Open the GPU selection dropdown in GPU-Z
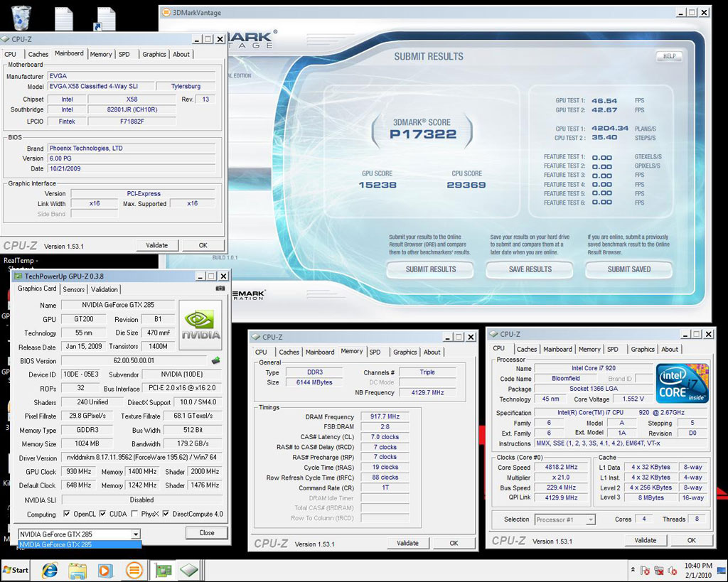 click(x=135, y=534)
